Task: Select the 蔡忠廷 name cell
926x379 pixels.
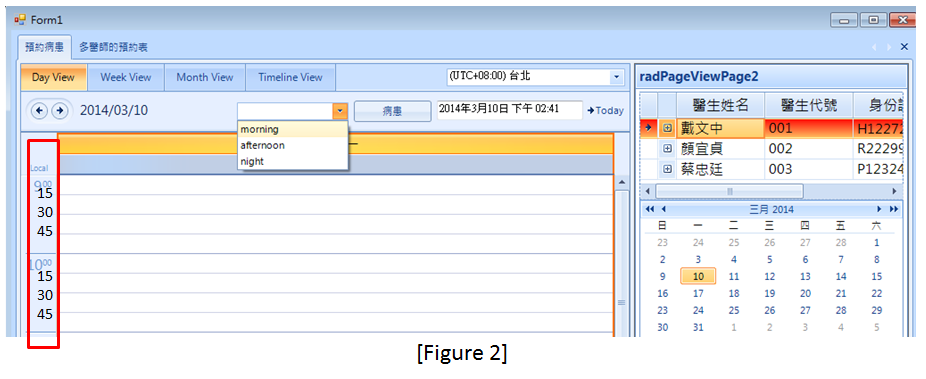Action: pos(720,169)
